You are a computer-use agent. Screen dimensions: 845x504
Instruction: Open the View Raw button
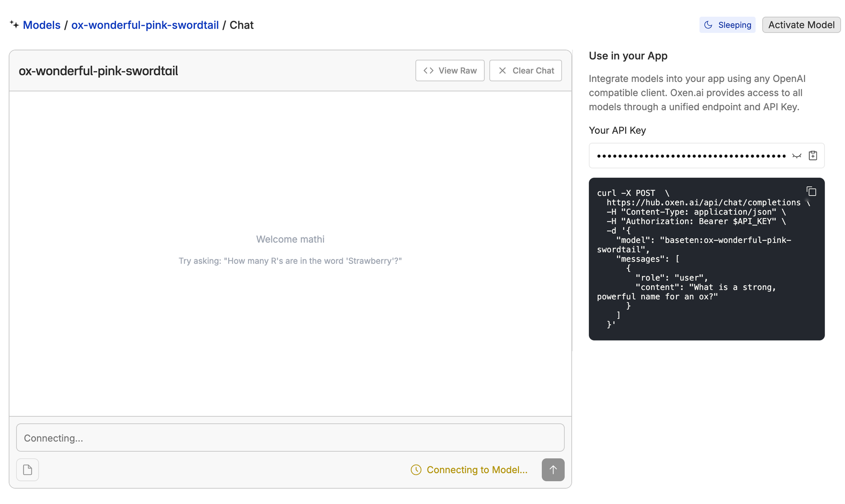tap(450, 71)
